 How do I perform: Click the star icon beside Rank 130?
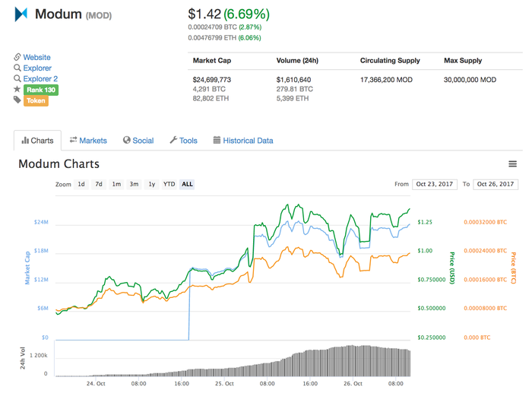click(x=17, y=90)
